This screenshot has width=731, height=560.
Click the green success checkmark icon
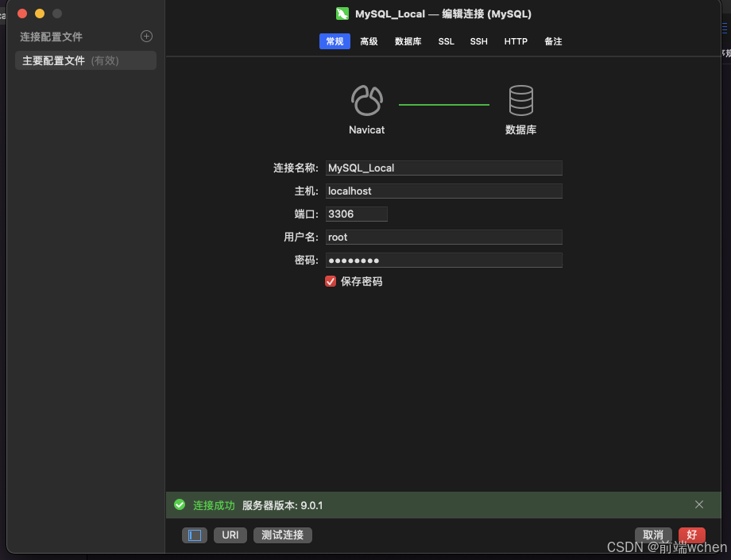click(180, 504)
